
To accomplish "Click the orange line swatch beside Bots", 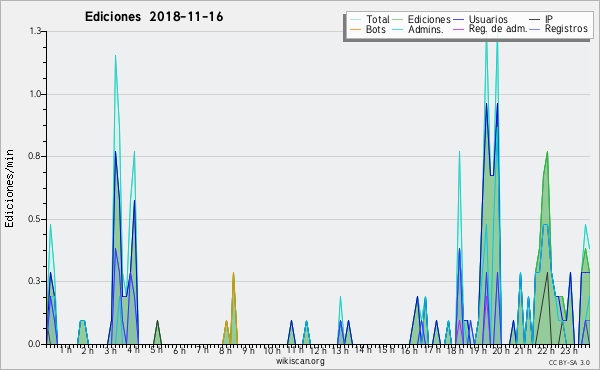I will pyautogui.click(x=355, y=29).
